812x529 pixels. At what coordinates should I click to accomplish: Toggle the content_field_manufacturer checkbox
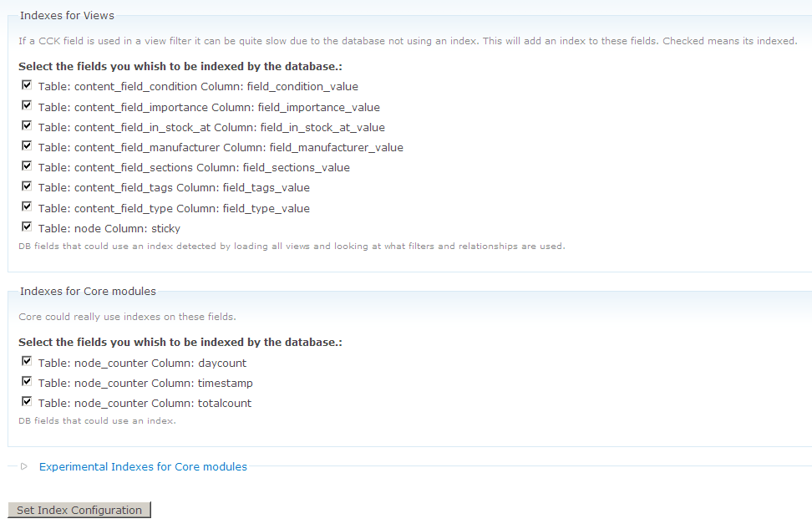[27, 146]
